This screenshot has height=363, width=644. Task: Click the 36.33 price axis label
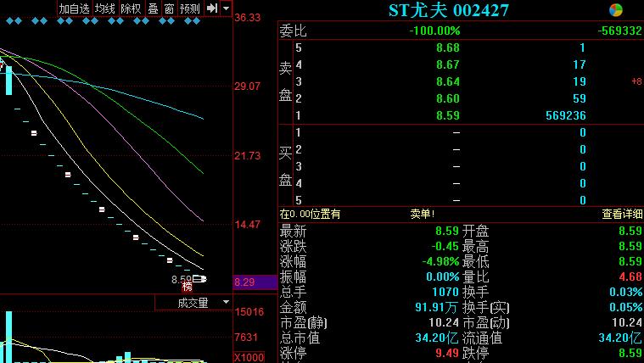[x=247, y=18]
